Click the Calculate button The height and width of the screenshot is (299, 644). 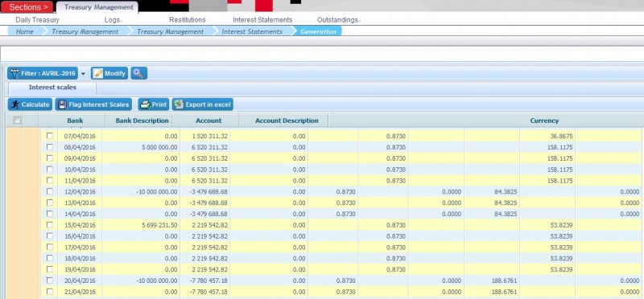(x=30, y=104)
